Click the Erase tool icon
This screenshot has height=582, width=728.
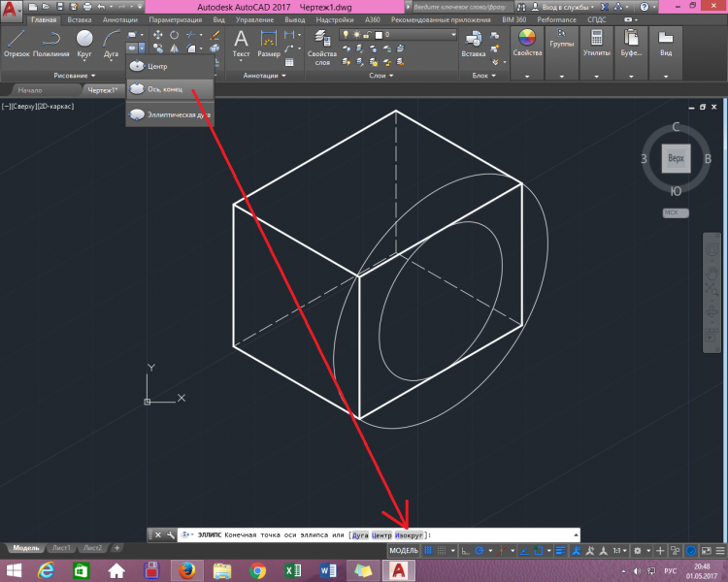click(215, 35)
